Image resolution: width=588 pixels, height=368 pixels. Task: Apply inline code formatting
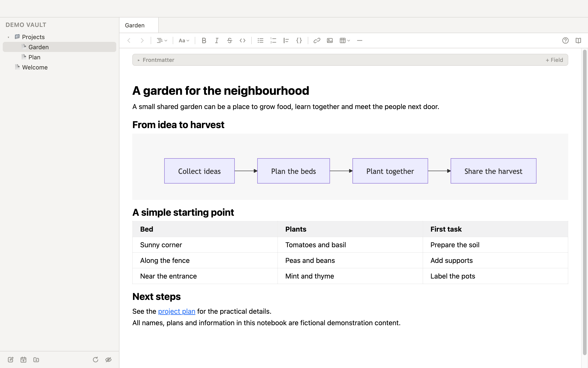(x=243, y=40)
